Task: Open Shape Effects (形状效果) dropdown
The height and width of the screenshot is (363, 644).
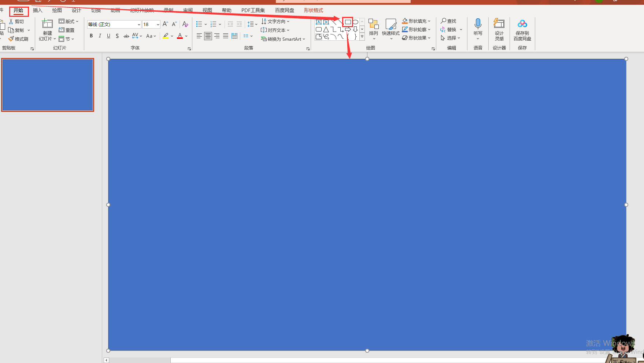Action: click(416, 38)
